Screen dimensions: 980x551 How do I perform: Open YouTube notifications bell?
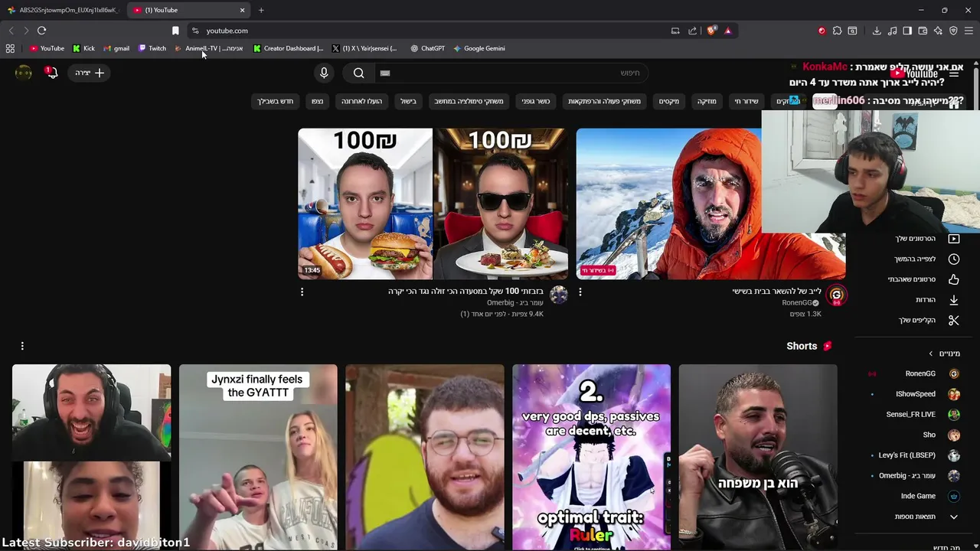[51, 73]
